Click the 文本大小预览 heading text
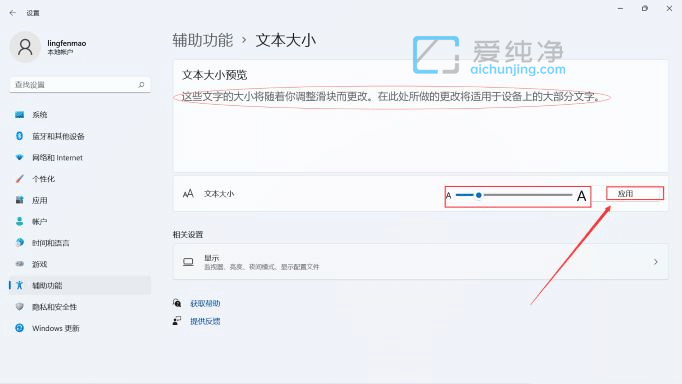Image resolution: width=682 pixels, height=384 pixels. [214, 75]
